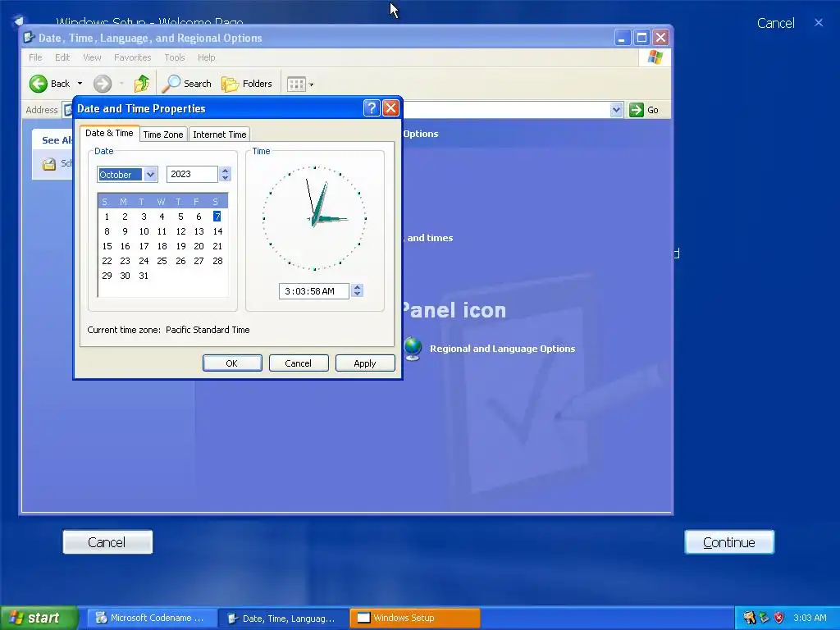Toggle the Folders pane button

tap(247, 84)
